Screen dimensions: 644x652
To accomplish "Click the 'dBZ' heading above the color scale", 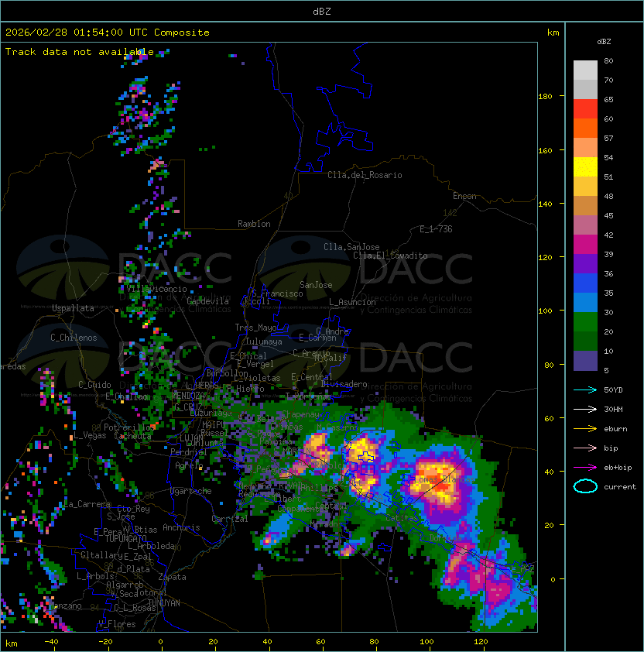I will (x=604, y=42).
